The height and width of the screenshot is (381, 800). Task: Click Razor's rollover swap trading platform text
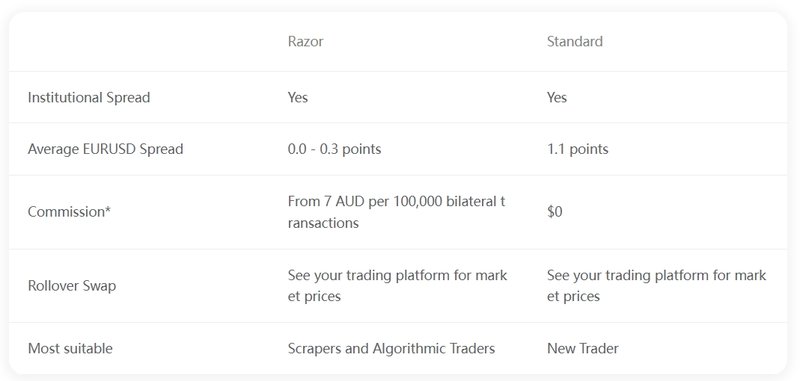click(397, 286)
